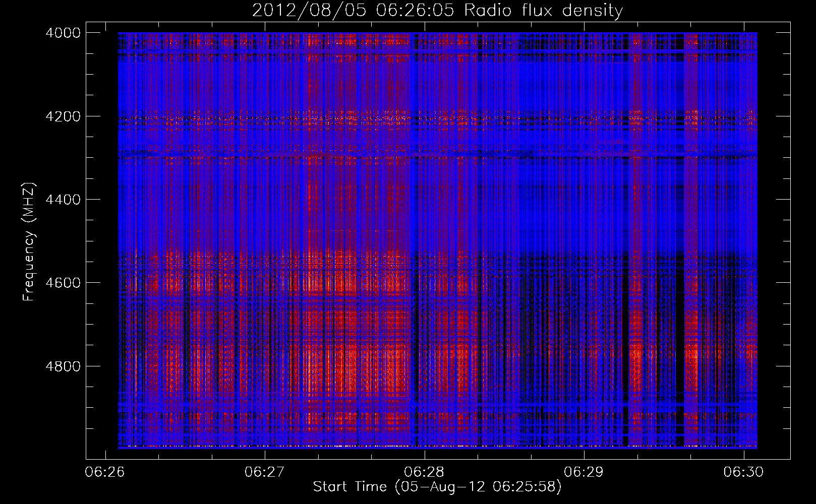Click the 4800 frequency axis label
Image resolution: width=816 pixels, height=504 pixels.
click(63, 366)
